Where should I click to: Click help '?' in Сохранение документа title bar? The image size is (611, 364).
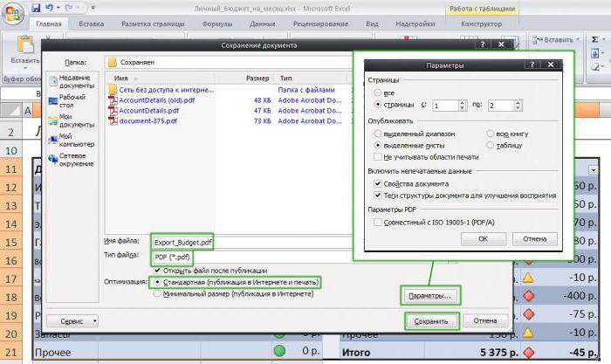tap(483, 45)
